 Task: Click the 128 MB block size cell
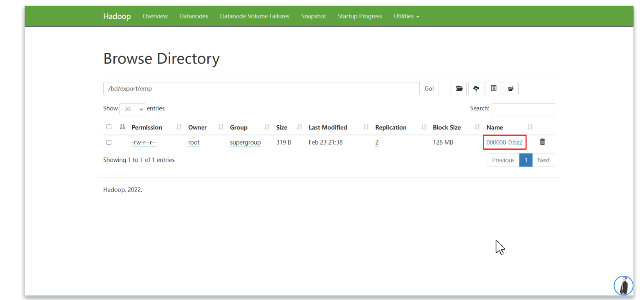point(443,142)
